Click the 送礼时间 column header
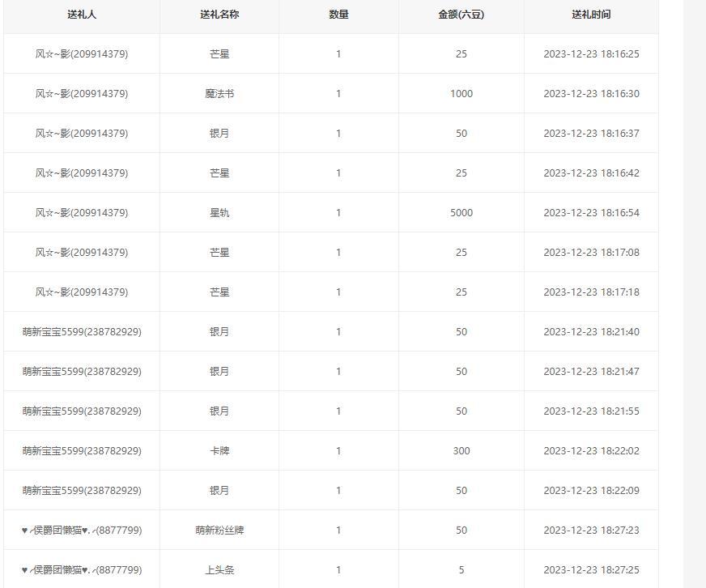 tap(591, 15)
